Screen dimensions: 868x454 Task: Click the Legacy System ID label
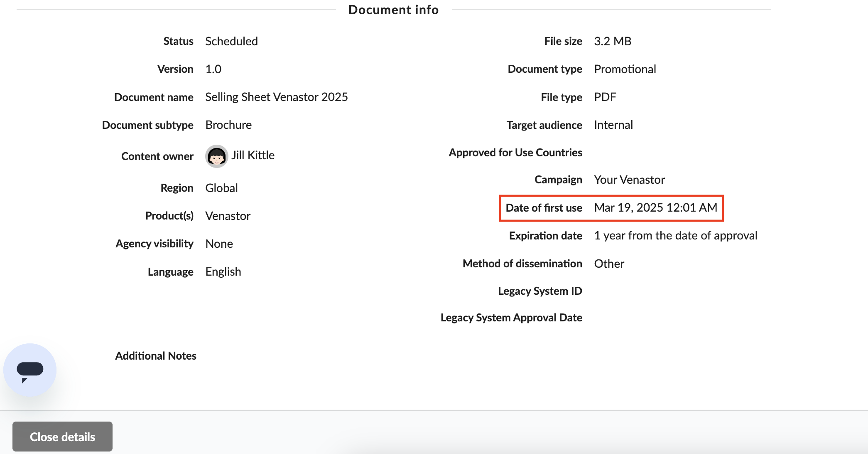click(x=540, y=291)
